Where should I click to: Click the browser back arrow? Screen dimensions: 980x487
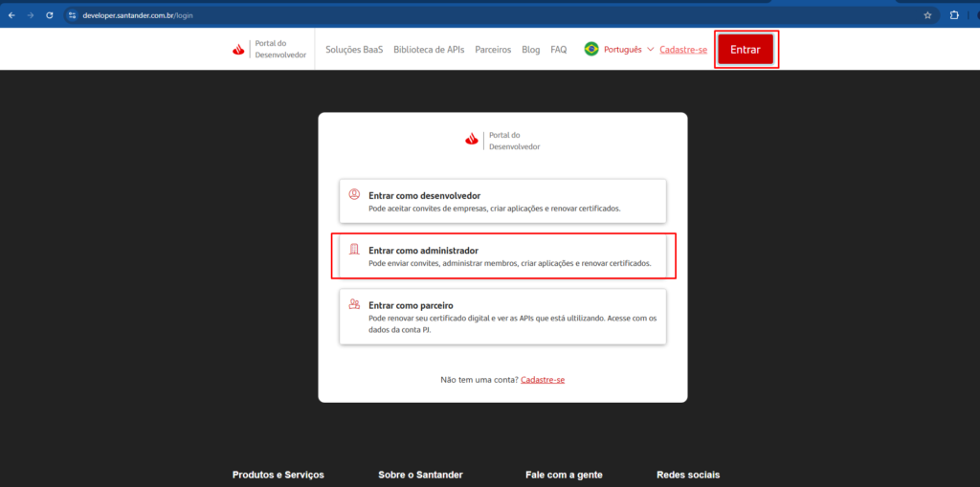11,15
